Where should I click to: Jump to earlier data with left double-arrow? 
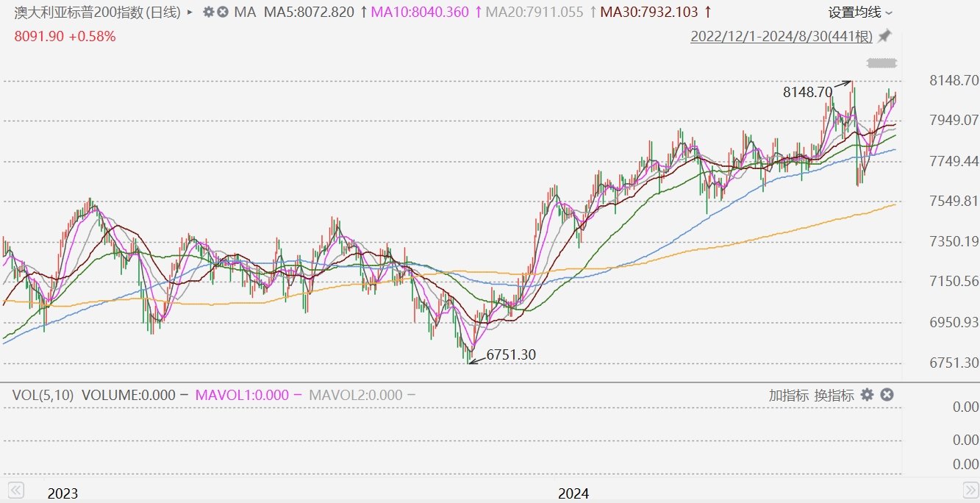click(x=16, y=490)
